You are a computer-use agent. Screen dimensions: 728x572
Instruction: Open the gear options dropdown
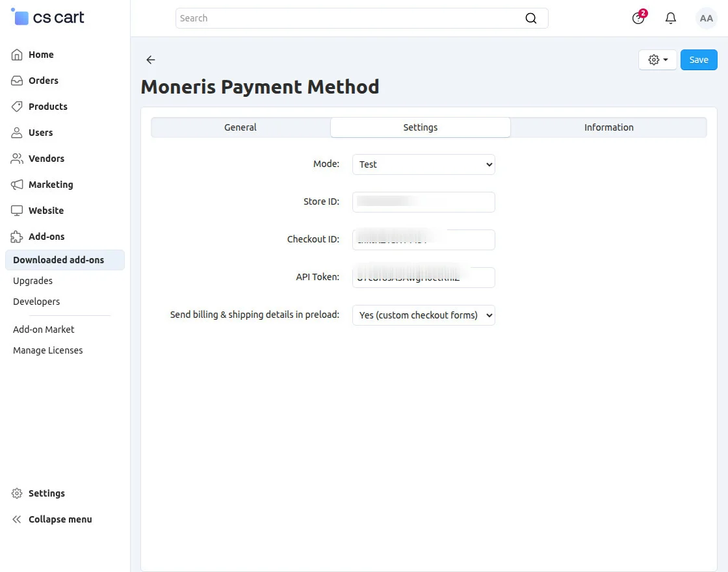pyautogui.click(x=657, y=60)
